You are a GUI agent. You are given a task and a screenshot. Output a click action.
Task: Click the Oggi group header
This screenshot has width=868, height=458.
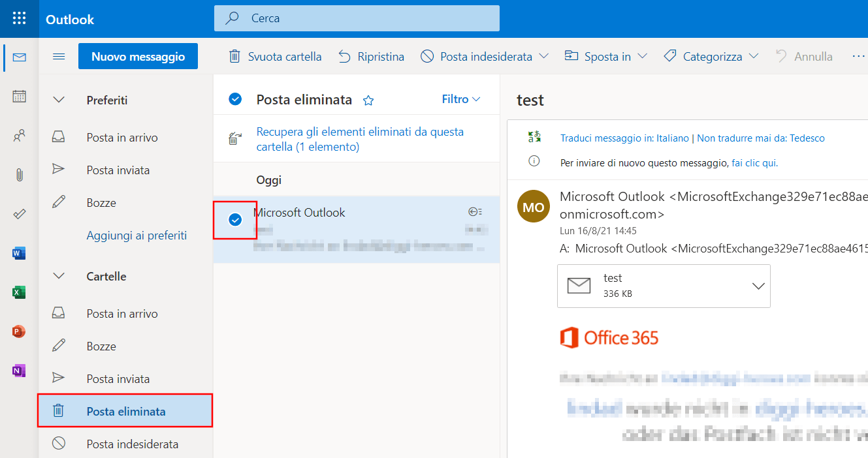point(269,180)
